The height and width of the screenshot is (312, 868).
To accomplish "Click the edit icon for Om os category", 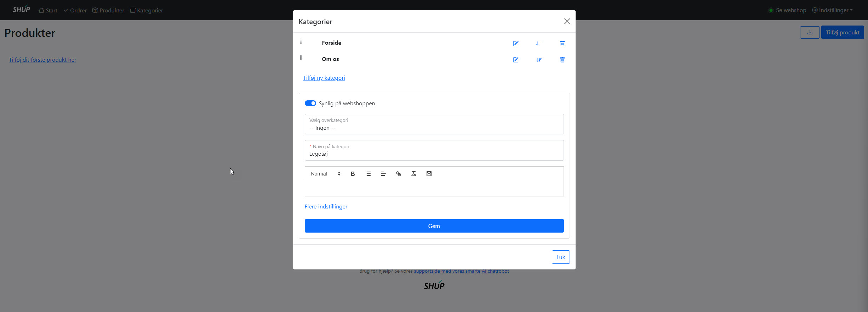I will click(x=516, y=60).
